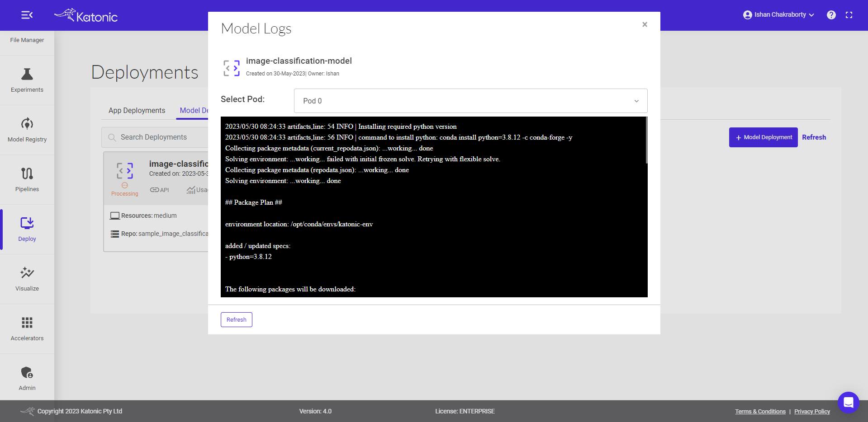
Task: Open the Pipelines icon
Action: 27,173
